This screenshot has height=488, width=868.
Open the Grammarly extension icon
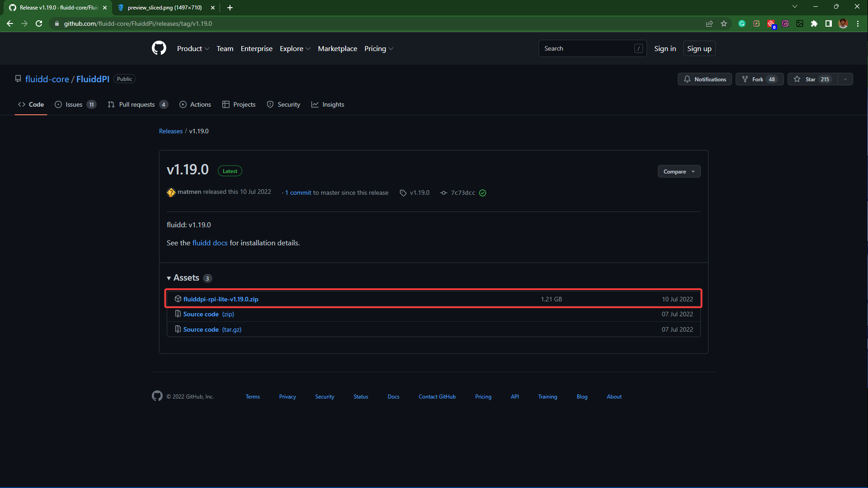[x=742, y=23]
